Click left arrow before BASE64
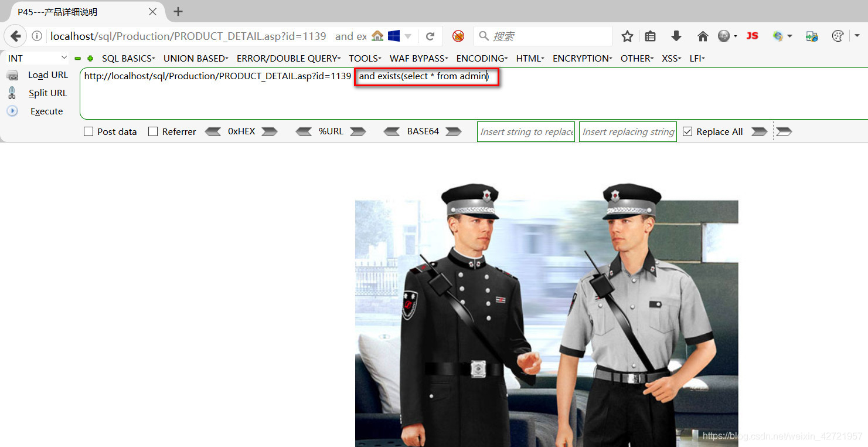This screenshot has width=868, height=447. (x=392, y=131)
